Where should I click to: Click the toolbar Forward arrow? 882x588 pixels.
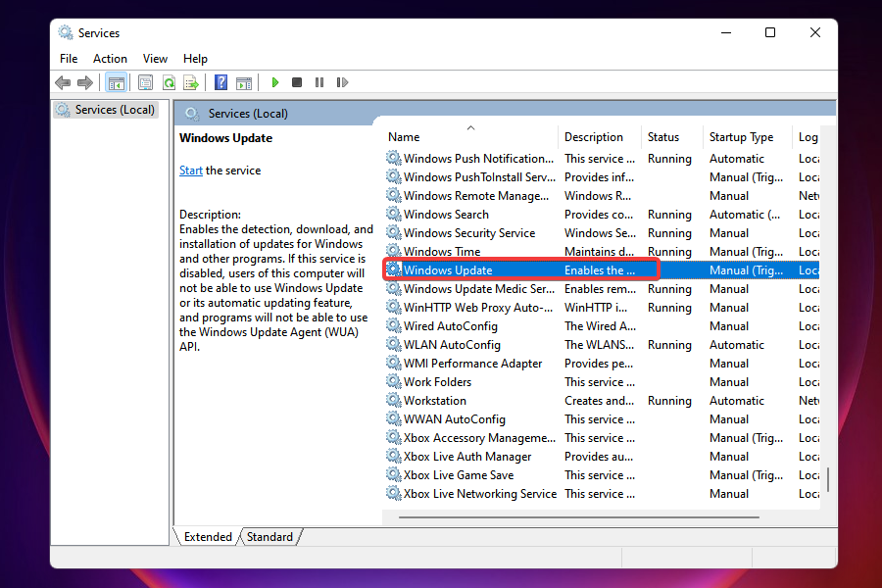85,82
